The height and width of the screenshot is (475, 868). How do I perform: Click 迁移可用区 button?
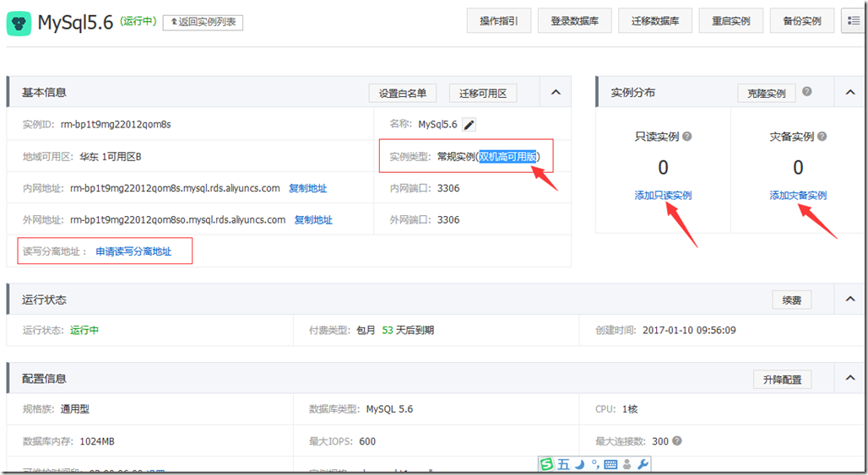tap(483, 94)
